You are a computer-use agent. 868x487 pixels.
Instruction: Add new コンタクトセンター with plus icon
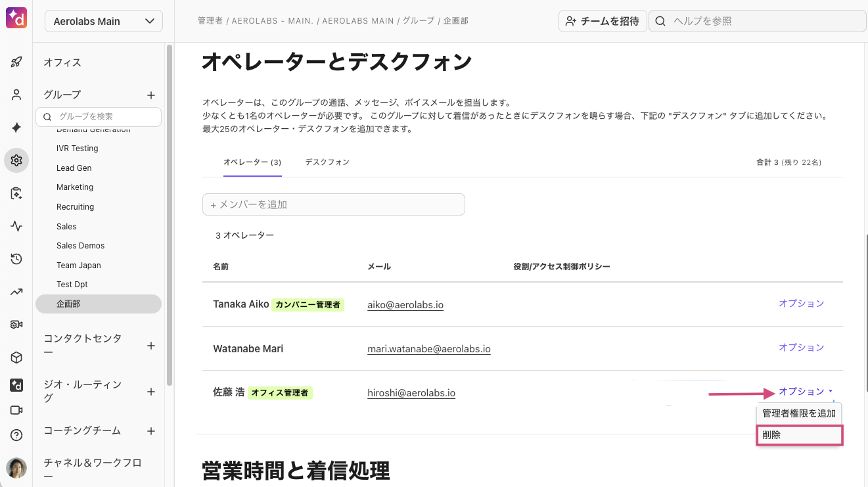click(x=150, y=346)
